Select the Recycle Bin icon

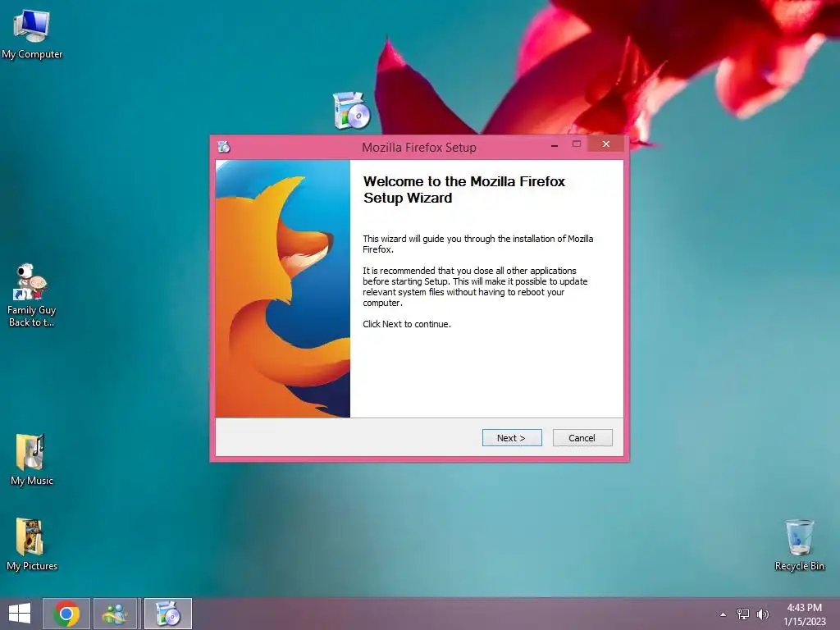point(799,545)
